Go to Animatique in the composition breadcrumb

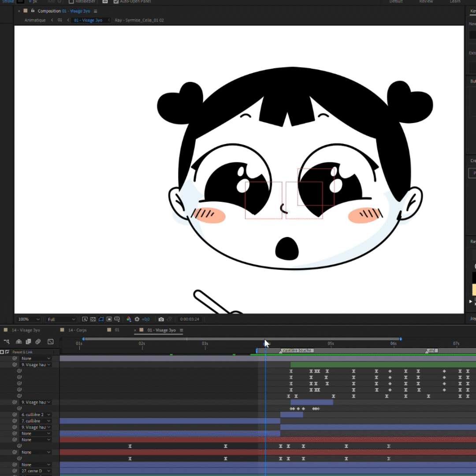point(35,20)
